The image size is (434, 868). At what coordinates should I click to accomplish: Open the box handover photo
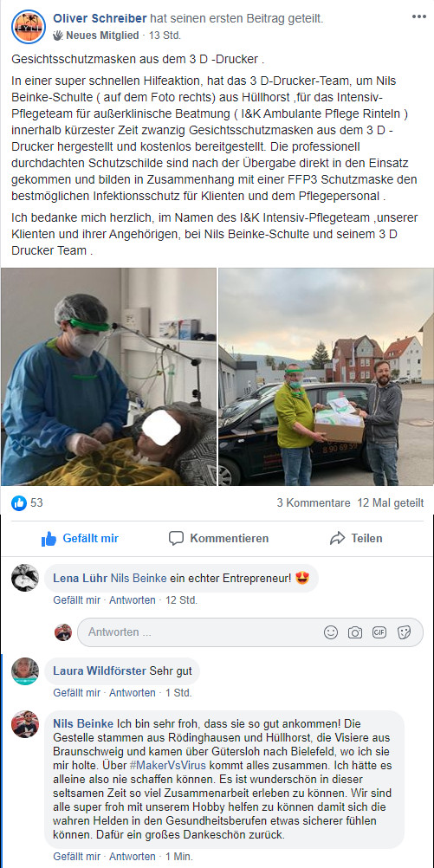coord(326,377)
